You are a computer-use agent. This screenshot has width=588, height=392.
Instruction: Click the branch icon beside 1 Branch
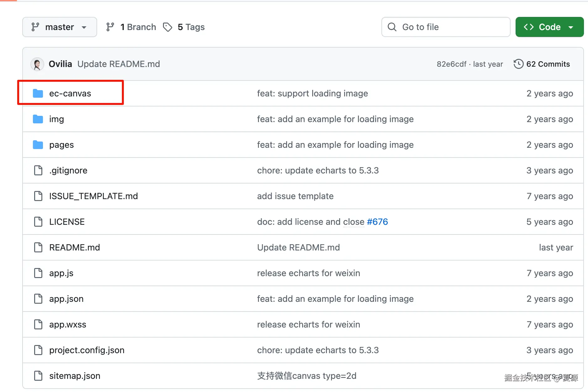(x=110, y=27)
